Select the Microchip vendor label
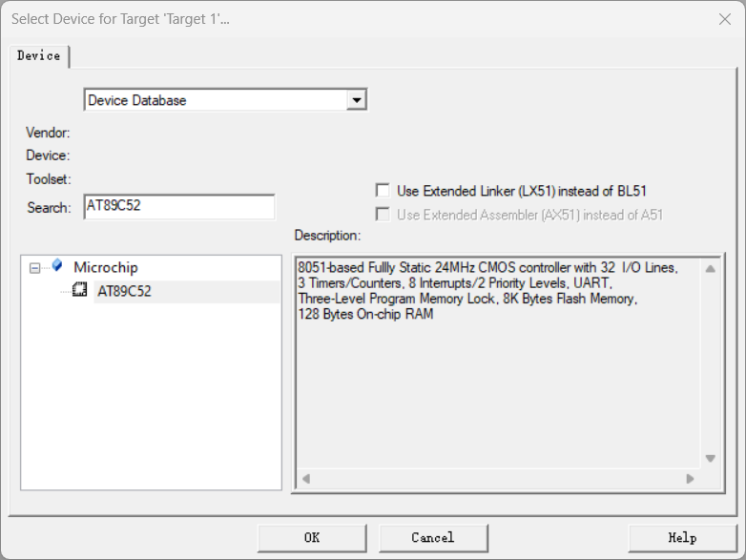 click(x=105, y=267)
